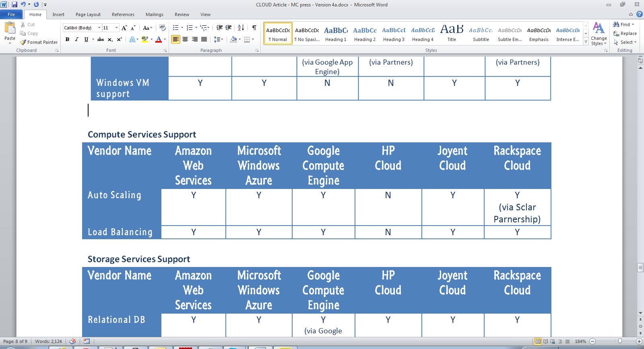The image size is (644, 349).
Task: Click the paragraph shading bucket icon
Action: tap(233, 39)
